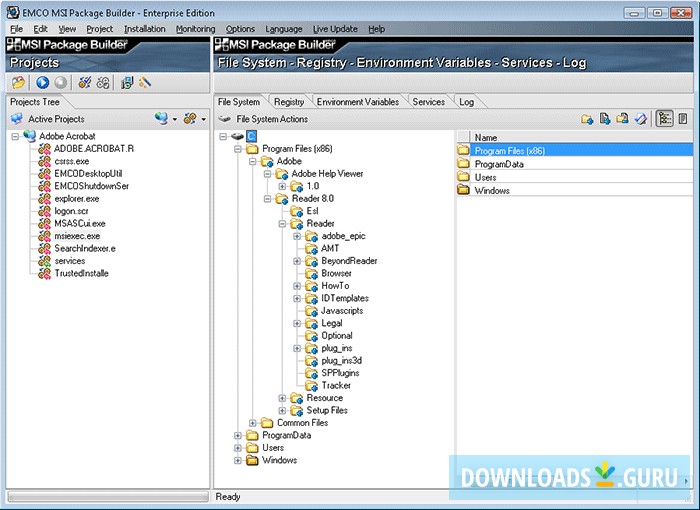Click the checkmark pencil icon in File System Actions
Screen dimensions: 700x510
[x=641, y=119]
